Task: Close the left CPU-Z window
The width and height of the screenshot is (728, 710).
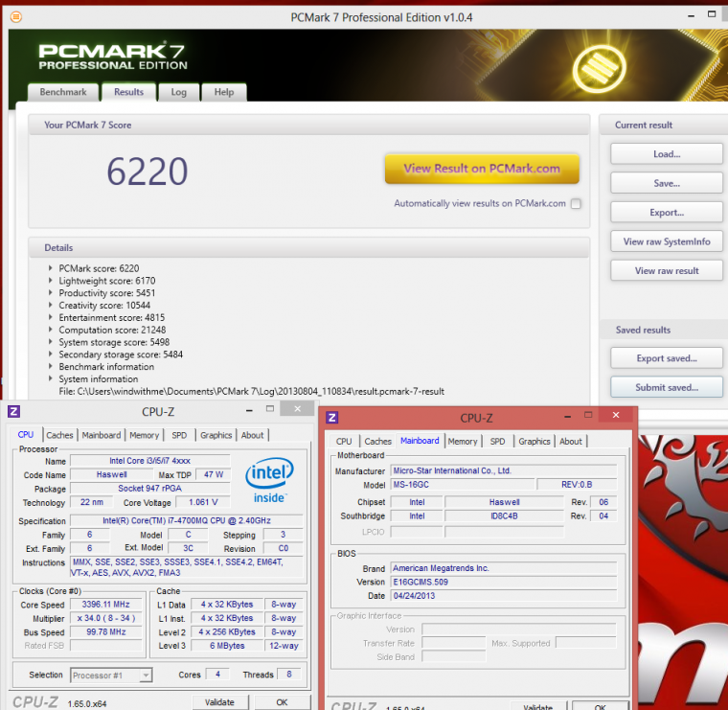Action: 298,408
